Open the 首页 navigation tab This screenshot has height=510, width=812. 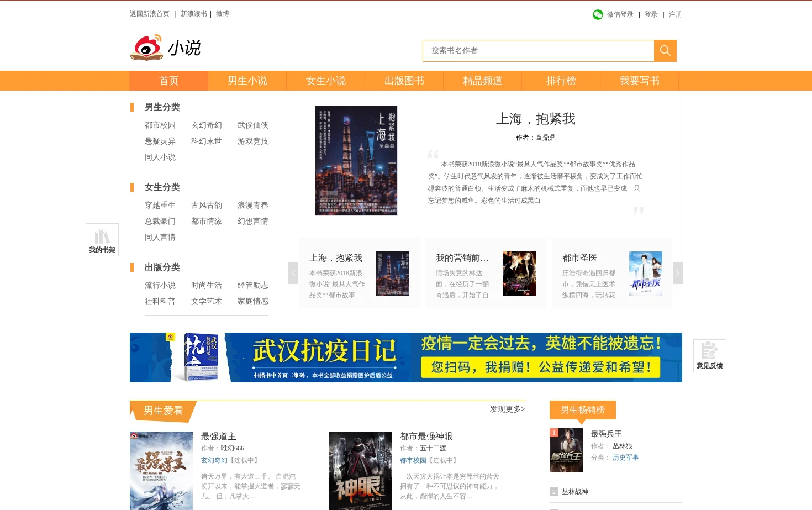169,81
